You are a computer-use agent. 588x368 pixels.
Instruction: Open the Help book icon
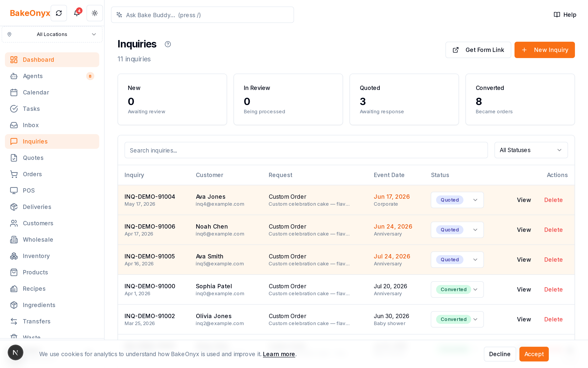pyautogui.click(x=557, y=15)
